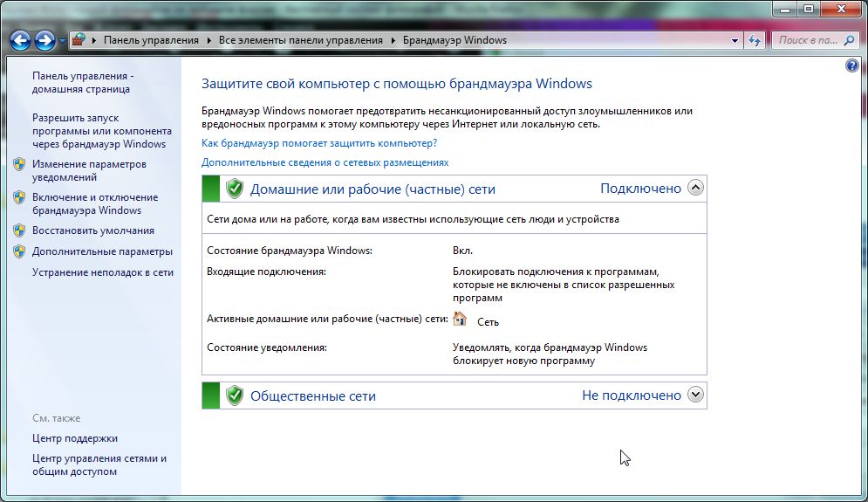Viewport: 868px width, 502px height.
Task: Expand arrow after "Все элементы панели управления"
Action: tap(393, 40)
